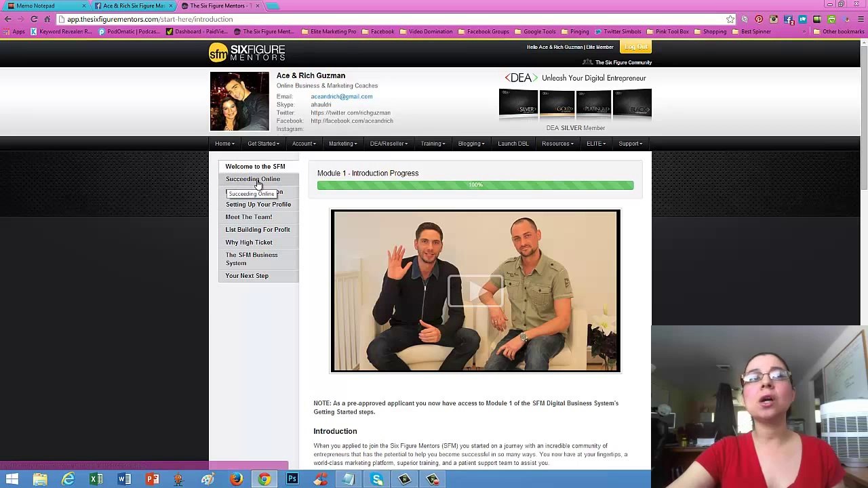Click the Module 1 progress bar

click(475, 185)
